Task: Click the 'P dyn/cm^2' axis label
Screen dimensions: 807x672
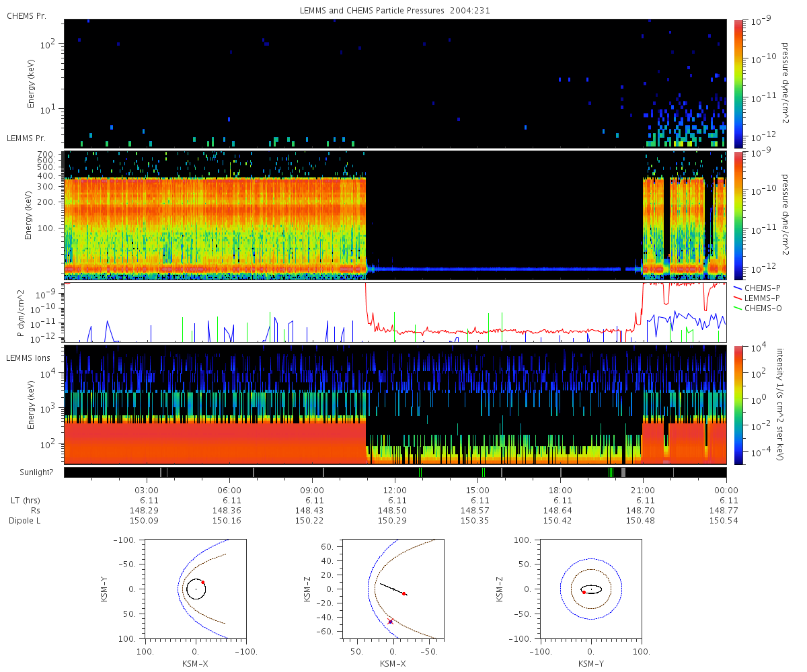Action: pos(21,314)
